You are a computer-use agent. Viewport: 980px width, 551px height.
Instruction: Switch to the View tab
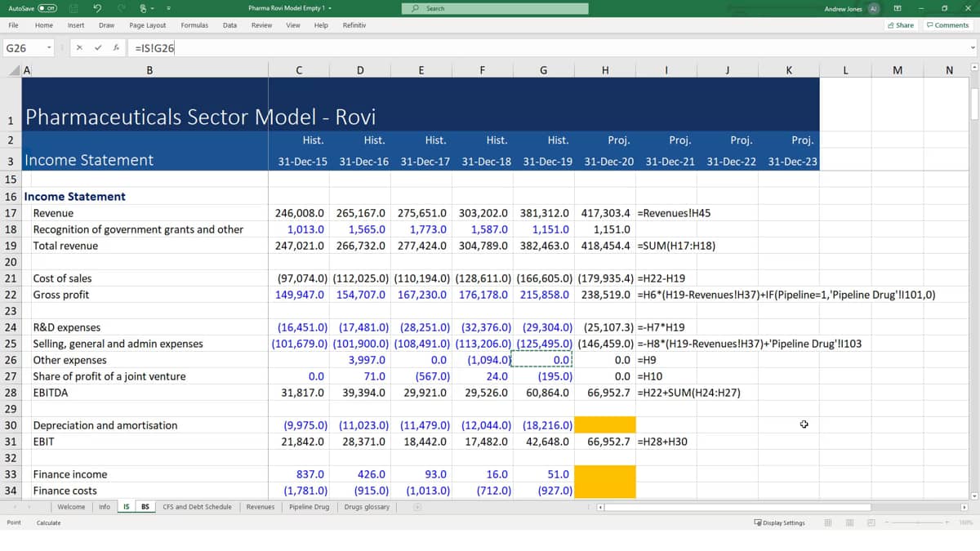pos(293,25)
